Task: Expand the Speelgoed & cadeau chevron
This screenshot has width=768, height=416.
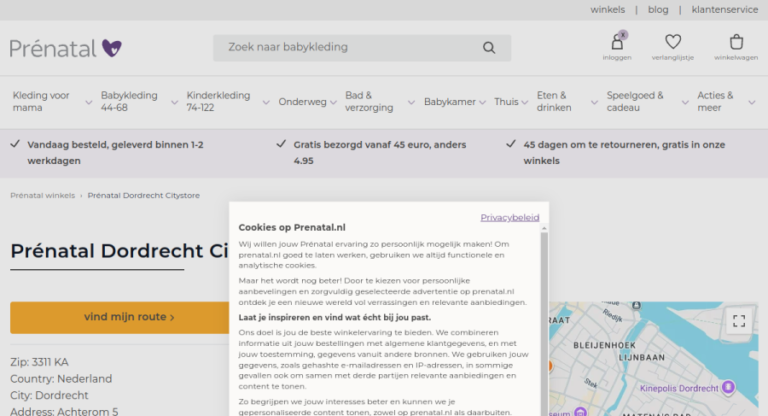Action: click(685, 102)
